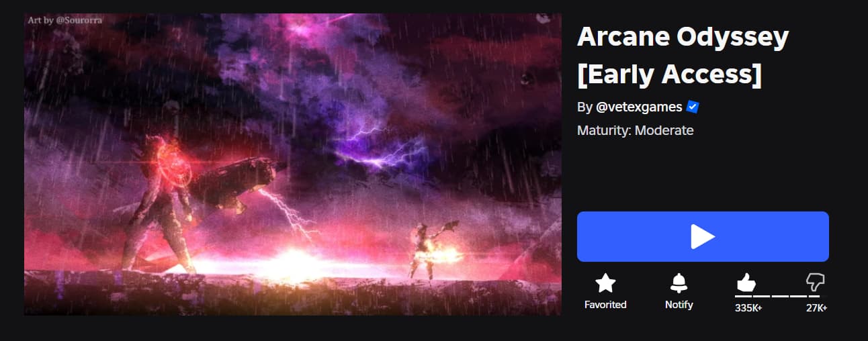Image resolution: width=868 pixels, height=341 pixels.
Task: Open the @vetexgames creator profile link
Action: [639, 107]
